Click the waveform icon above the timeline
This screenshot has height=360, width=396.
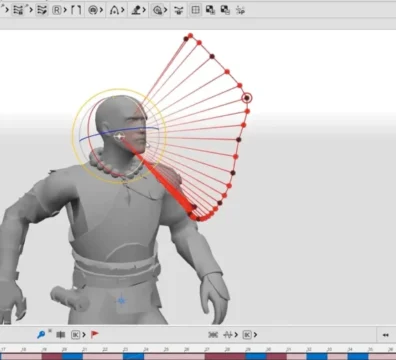(228, 335)
